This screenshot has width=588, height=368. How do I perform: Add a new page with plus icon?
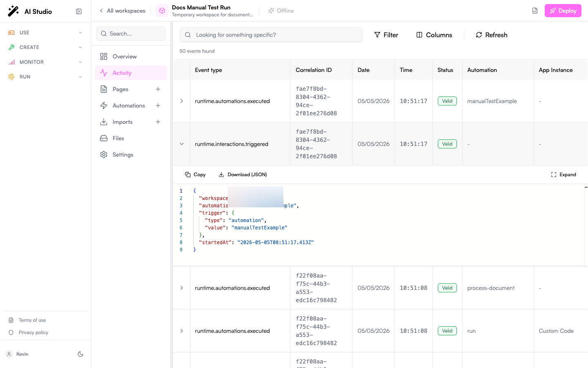158,89
